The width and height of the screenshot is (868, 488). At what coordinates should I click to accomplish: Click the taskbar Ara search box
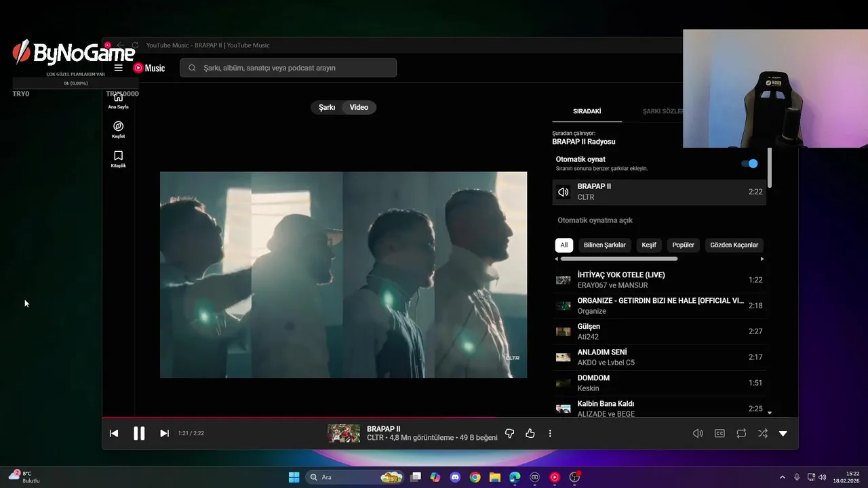[356, 477]
